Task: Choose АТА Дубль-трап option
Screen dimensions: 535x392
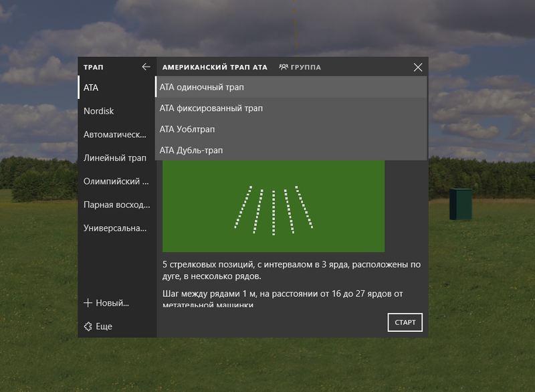Action: (291, 150)
